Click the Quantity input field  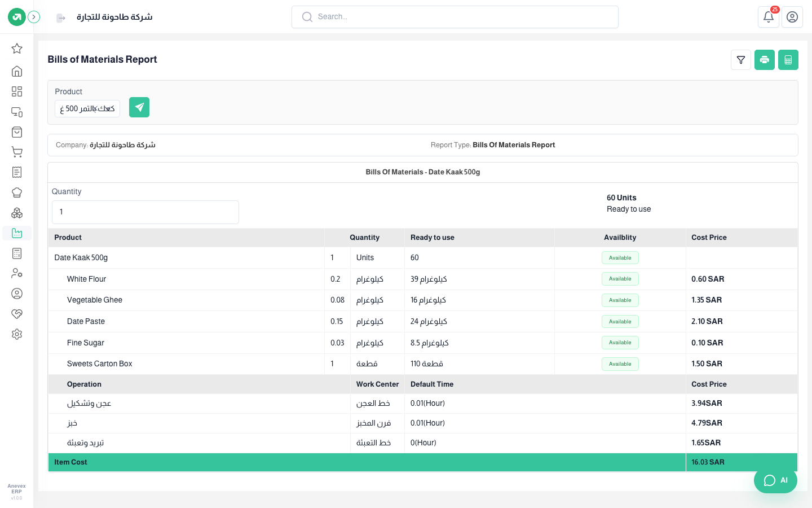tap(145, 212)
